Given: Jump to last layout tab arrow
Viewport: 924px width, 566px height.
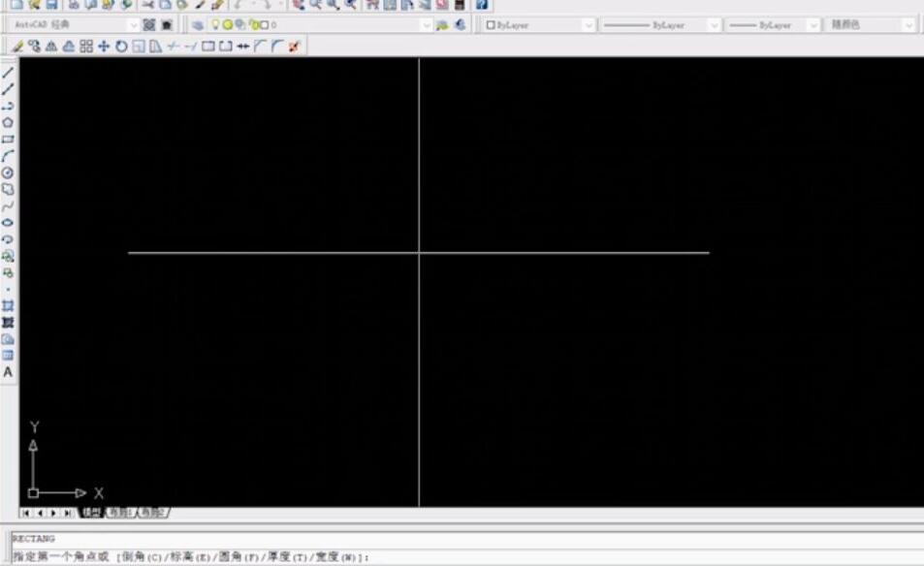Looking at the screenshot, I should point(69,513).
